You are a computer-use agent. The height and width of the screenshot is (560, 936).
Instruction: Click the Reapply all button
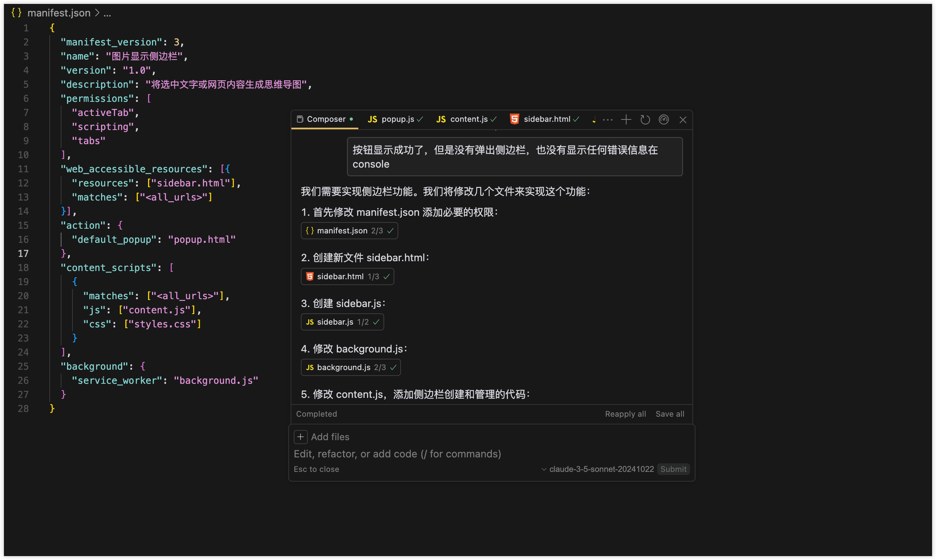(625, 414)
